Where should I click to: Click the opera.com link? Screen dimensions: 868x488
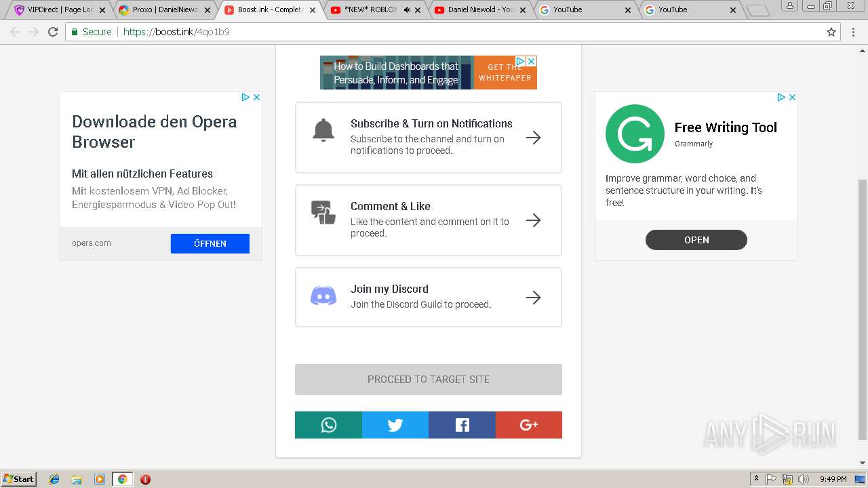[92, 243]
